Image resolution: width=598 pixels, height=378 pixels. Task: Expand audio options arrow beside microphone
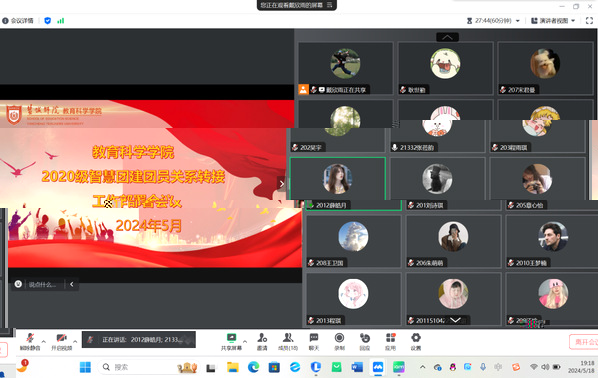click(x=43, y=341)
